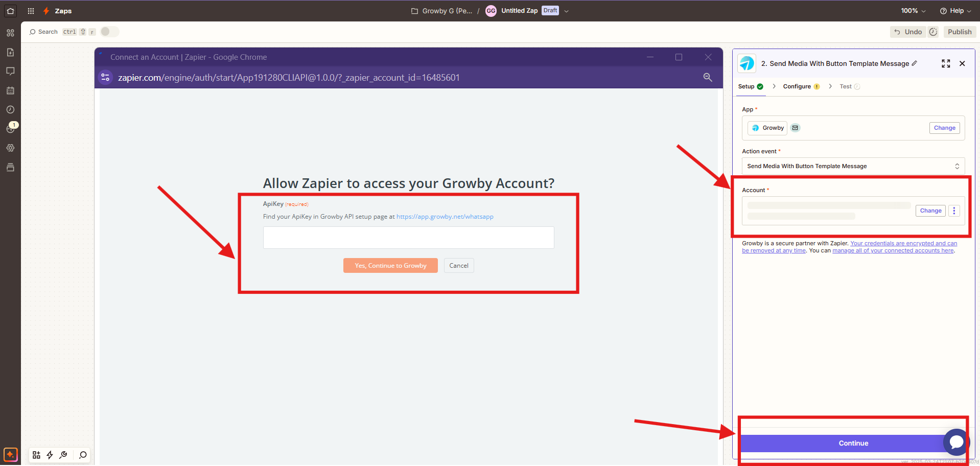The image size is (980, 466).
Task: Open the Help dropdown menu
Action: [x=955, y=11]
